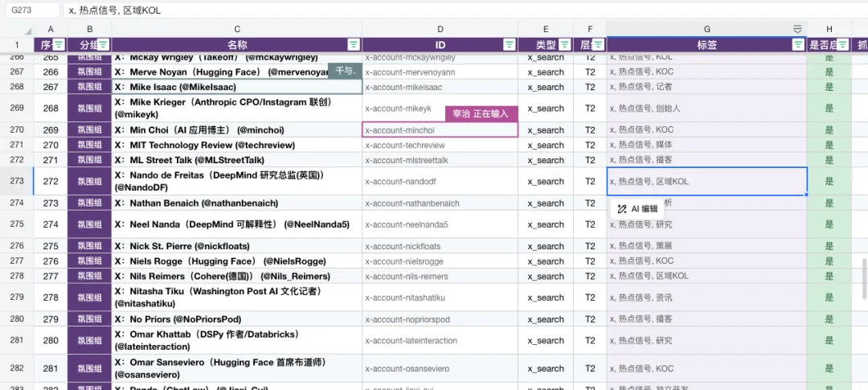Click cell X: Mike Isaac (@MikeIsaac)
Screen dimensions: 868x390
(237, 87)
